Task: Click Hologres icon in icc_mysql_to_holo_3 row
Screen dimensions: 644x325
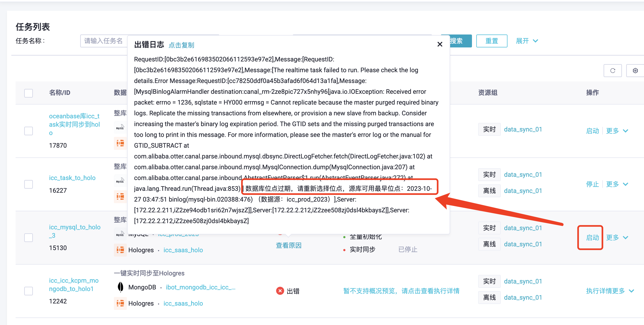Action: (120, 250)
